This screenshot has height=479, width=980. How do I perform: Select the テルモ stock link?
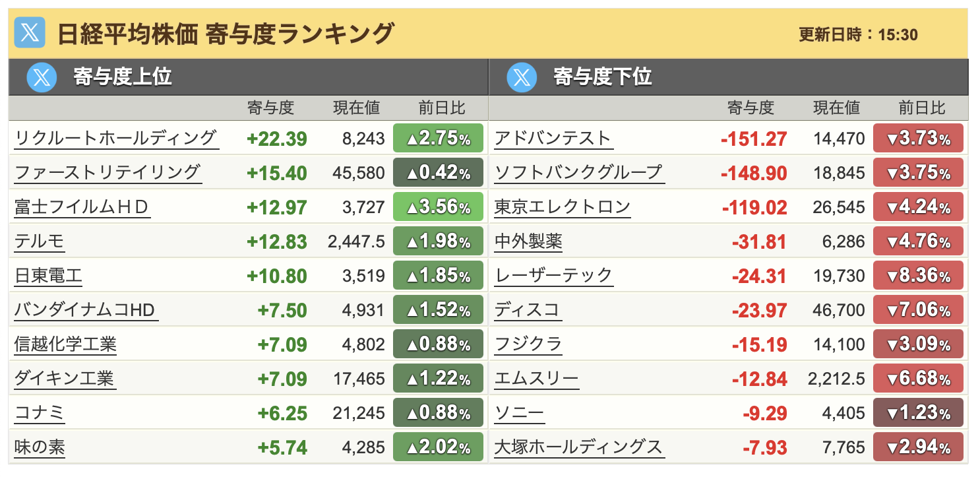[x=40, y=241]
